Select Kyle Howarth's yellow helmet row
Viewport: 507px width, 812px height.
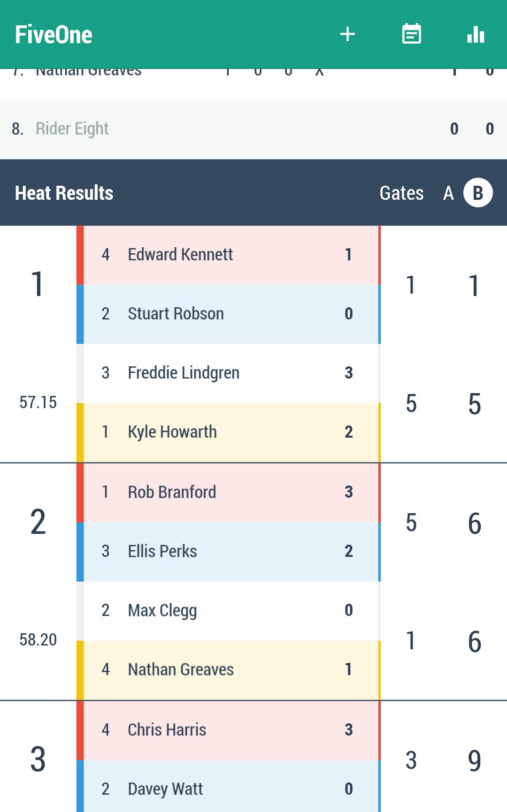click(228, 432)
